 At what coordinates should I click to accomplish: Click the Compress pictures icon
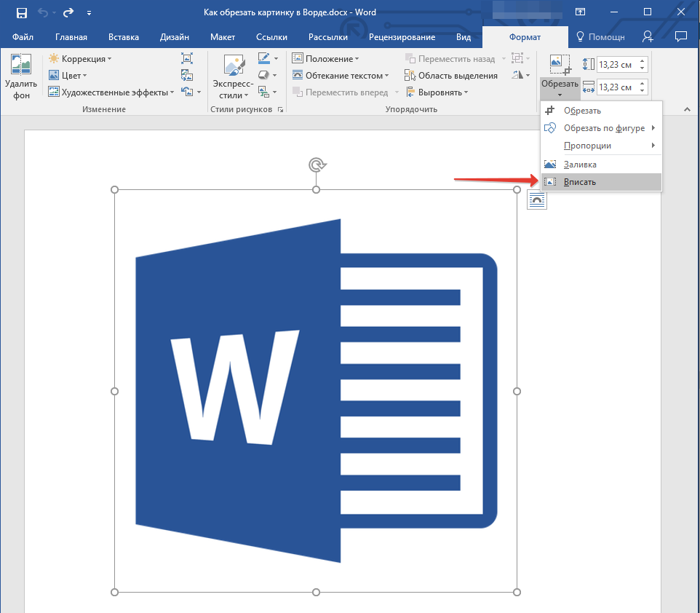186,58
